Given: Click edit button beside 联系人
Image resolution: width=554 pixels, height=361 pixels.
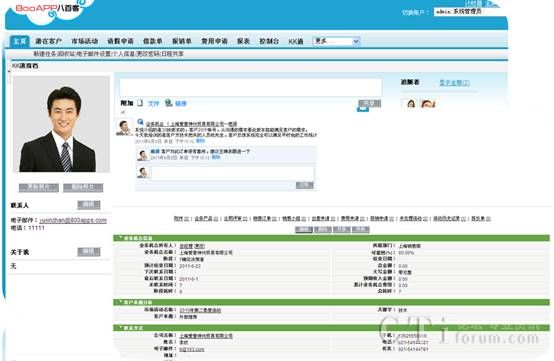Looking at the screenshot, I should [x=89, y=205].
